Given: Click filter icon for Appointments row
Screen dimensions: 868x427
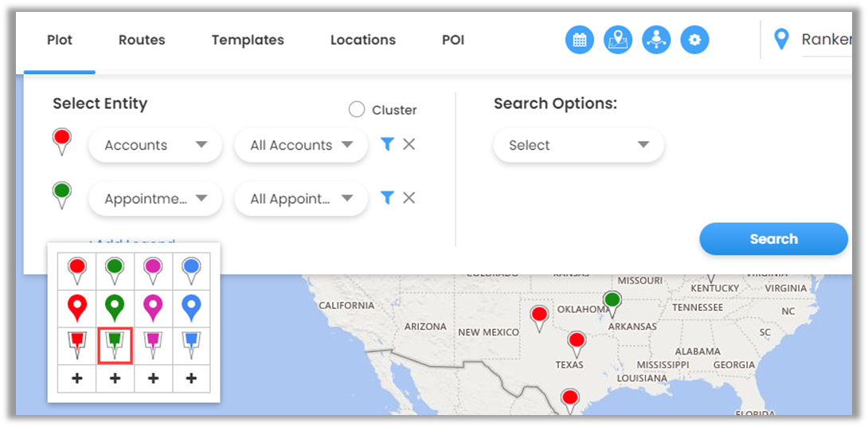Looking at the screenshot, I should pos(387,198).
